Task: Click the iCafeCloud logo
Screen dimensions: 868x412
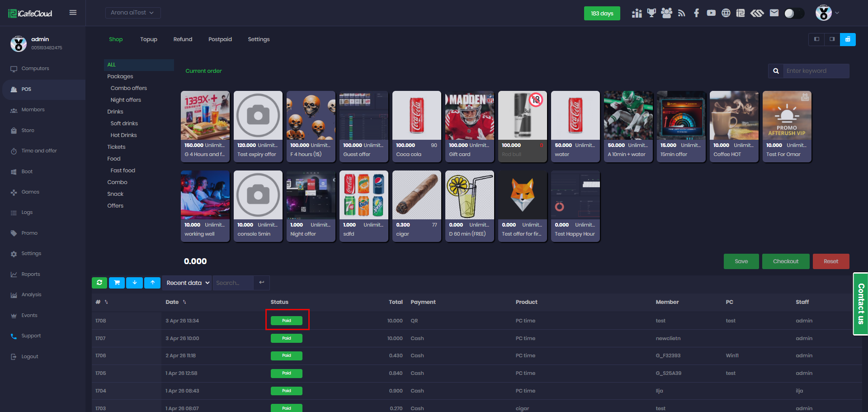Action: click(x=30, y=14)
